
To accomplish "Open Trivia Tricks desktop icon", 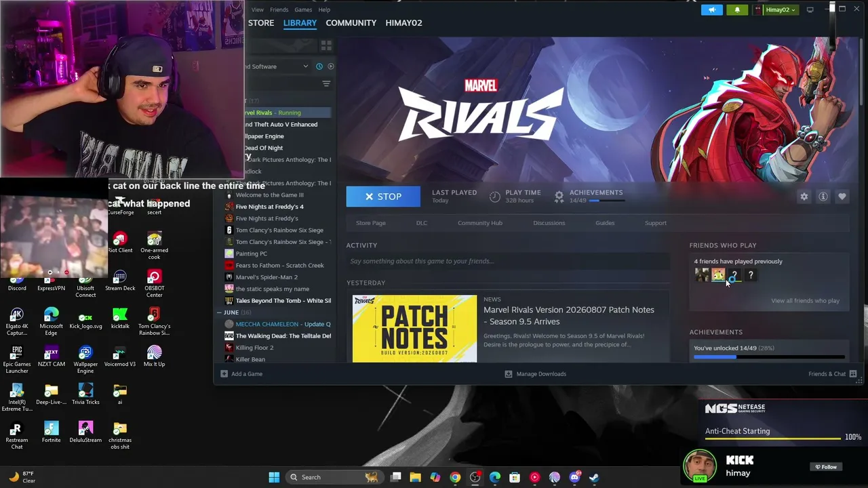I will [85, 394].
